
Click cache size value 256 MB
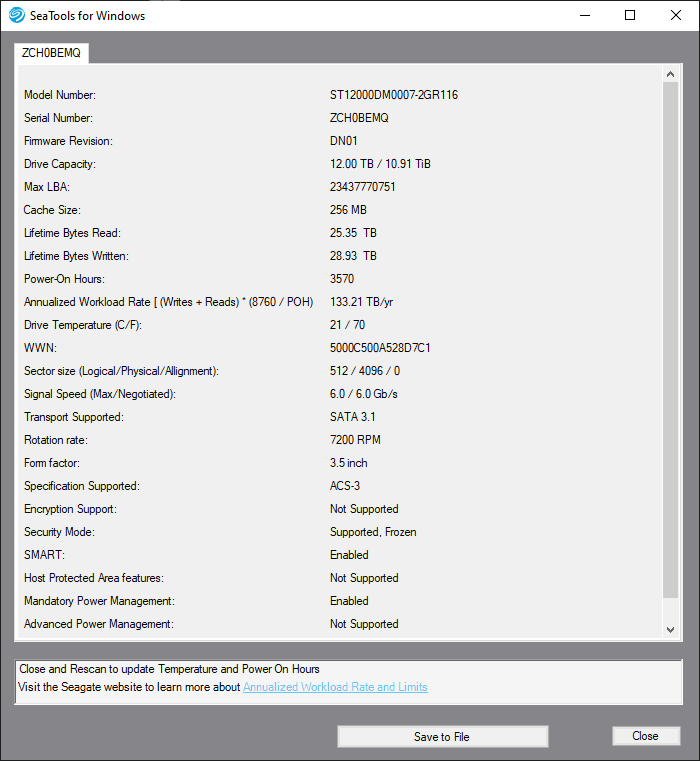(x=348, y=210)
